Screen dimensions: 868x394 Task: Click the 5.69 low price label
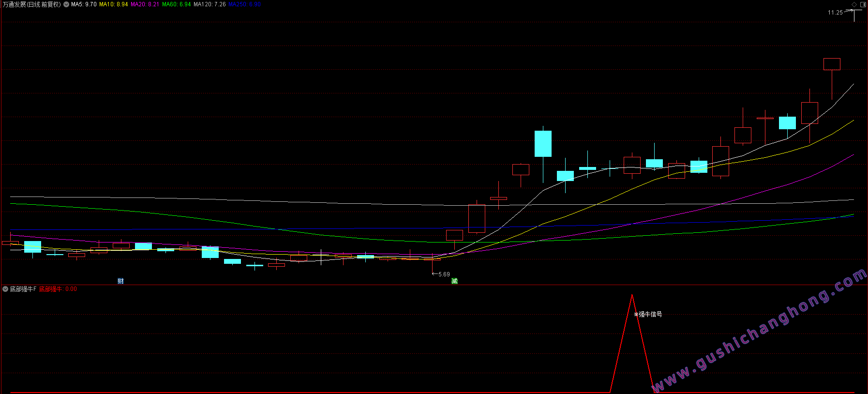[444, 274]
